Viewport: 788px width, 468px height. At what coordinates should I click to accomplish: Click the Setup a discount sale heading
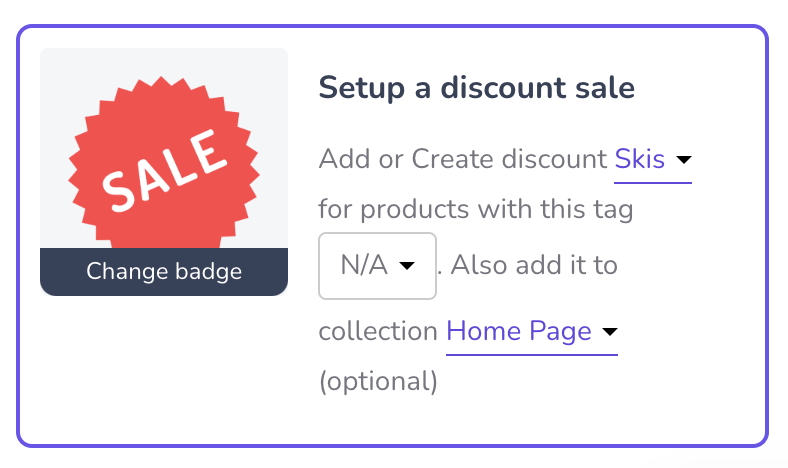[476, 87]
